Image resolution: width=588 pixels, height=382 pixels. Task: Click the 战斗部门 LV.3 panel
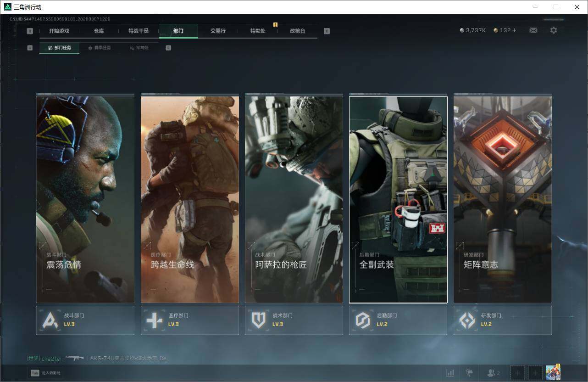(x=85, y=320)
